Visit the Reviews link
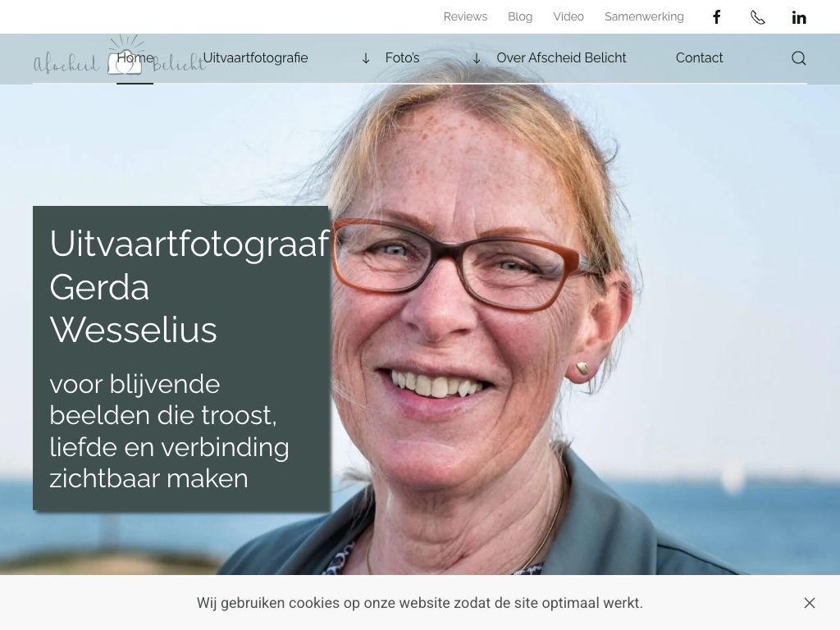The height and width of the screenshot is (630, 840). (x=465, y=16)
